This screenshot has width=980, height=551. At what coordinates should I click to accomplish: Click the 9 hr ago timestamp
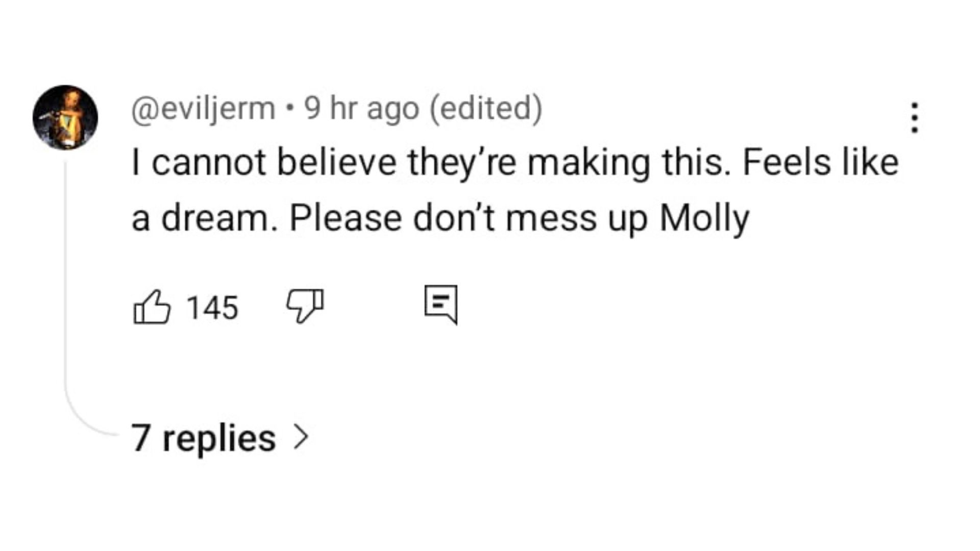click(362, 108)
